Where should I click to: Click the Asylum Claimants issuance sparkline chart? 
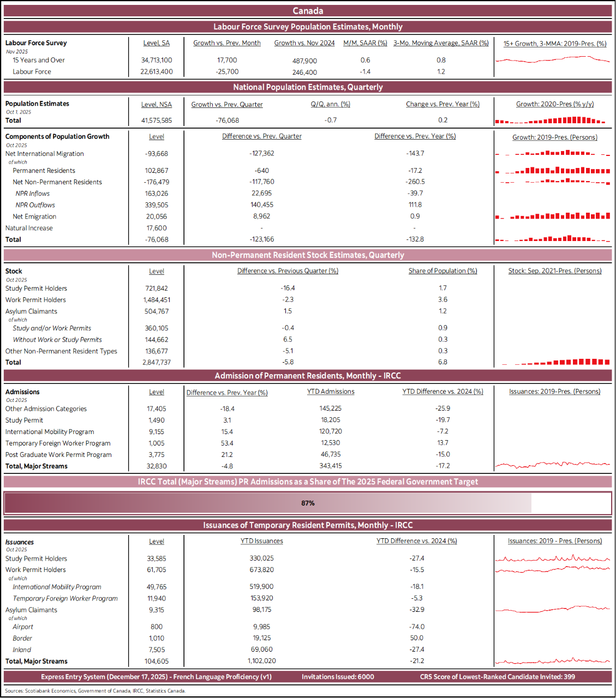coord(552,609)
